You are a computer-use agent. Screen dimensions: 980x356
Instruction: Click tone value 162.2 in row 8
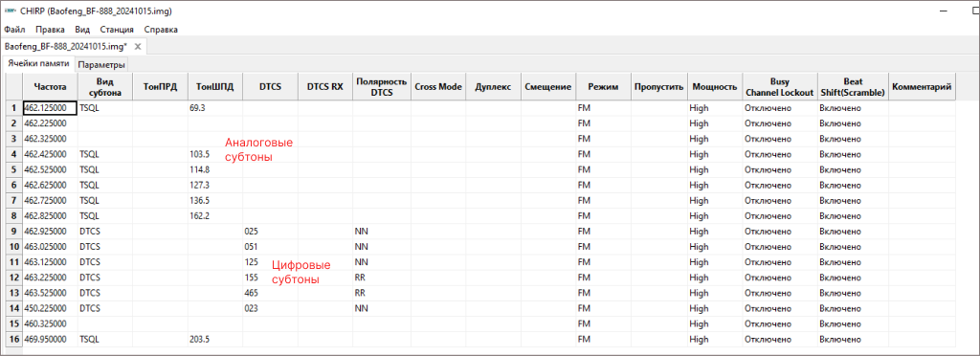click(x=215, y=216)
